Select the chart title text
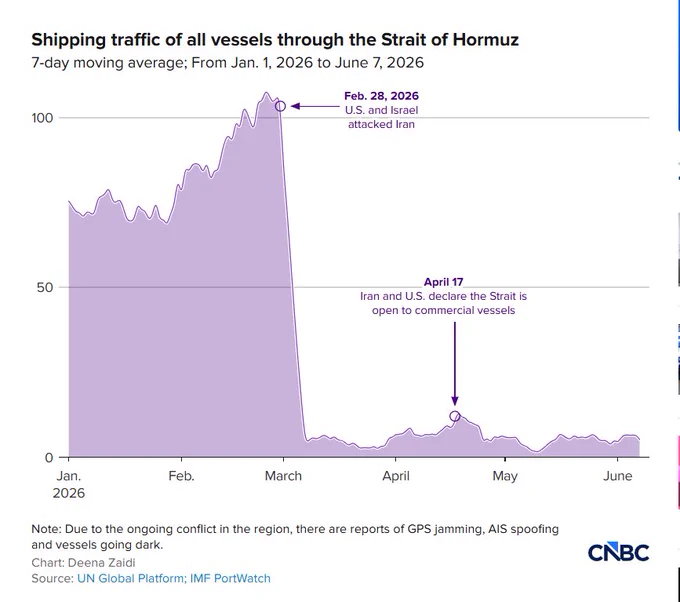 pyautogui.click(x=275, y=39)
